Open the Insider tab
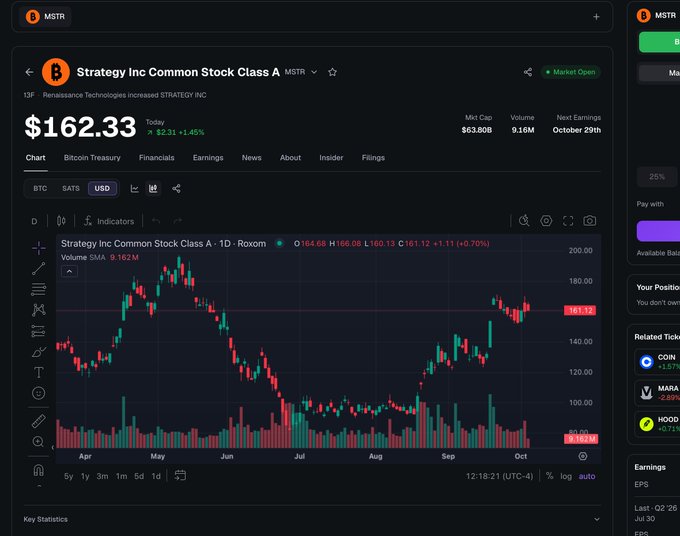Screen dimensions: 680x536 coord(331,158)
